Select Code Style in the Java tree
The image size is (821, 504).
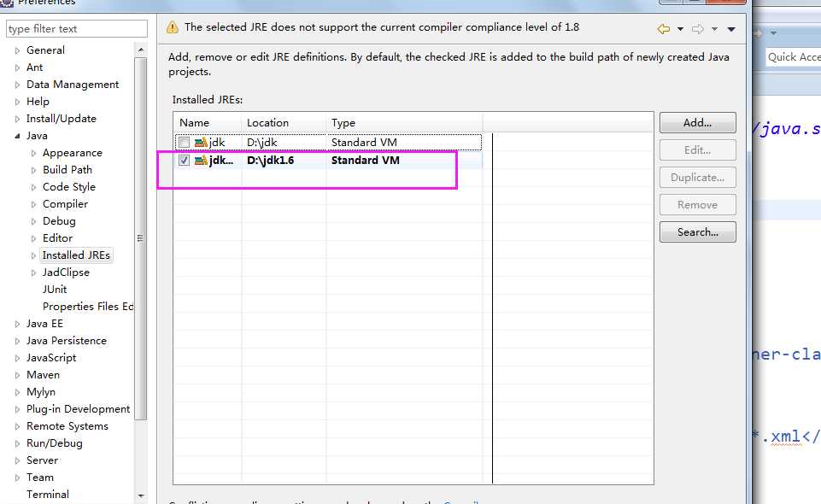click(x=69, y=187)
